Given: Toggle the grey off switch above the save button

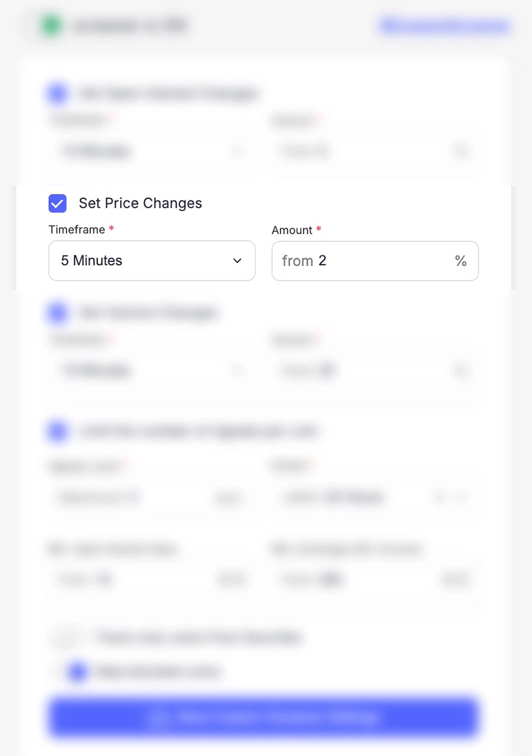Looking at the screenshot, I should pyautogui.click(x=67, y=638).
